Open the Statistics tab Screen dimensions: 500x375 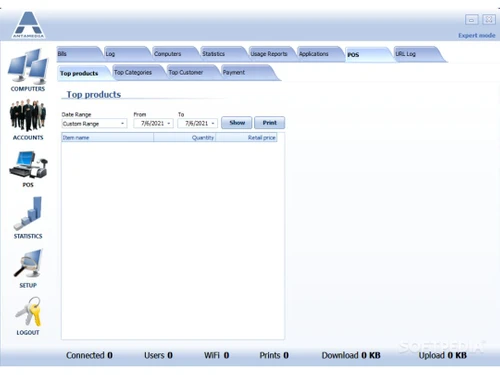(x=223, y=54)
